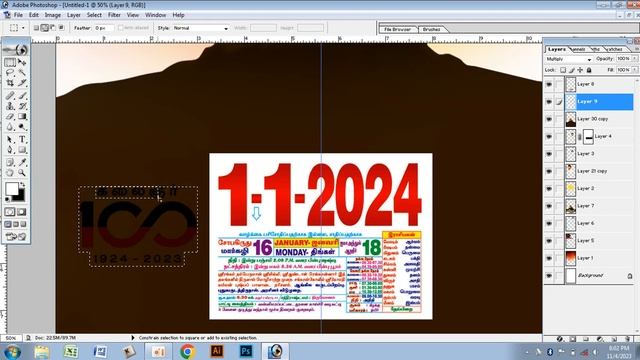The width and height of the screenshot is (640, 360).
Task: Select the Healing Brush tool
Action: point(10,96)
